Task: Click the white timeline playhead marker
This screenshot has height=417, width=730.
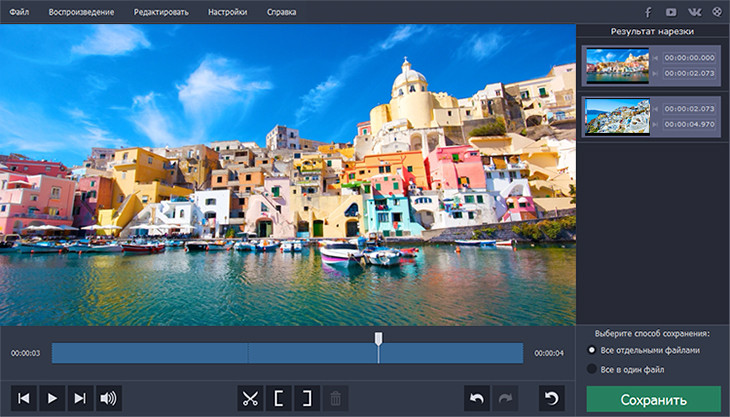Action: click(x=378, y=340)
